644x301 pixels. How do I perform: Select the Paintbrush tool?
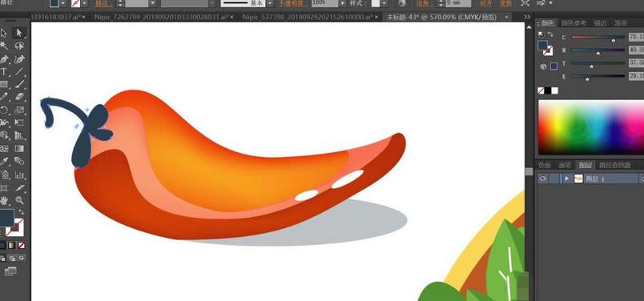19,84
